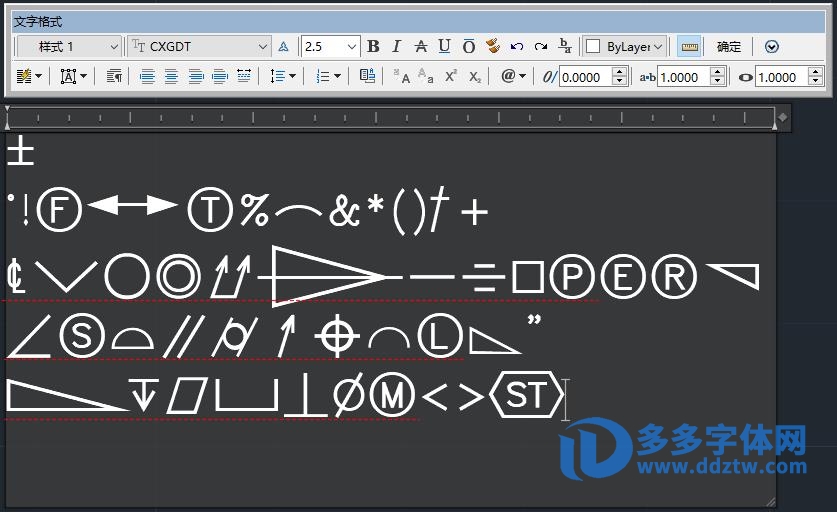Viewport: 837px width, 512px height.
Task: Click the 确定 button
Action: [x=729, y=46]
